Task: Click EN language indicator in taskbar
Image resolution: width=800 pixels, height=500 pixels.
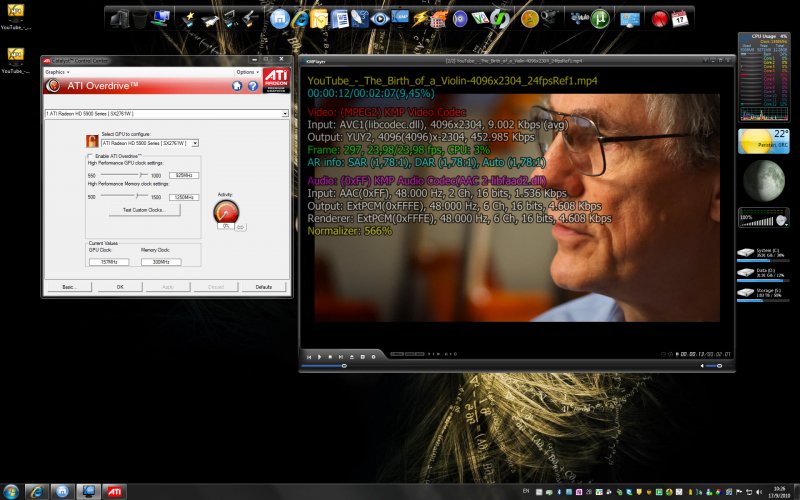Action: tap(526, 491)
